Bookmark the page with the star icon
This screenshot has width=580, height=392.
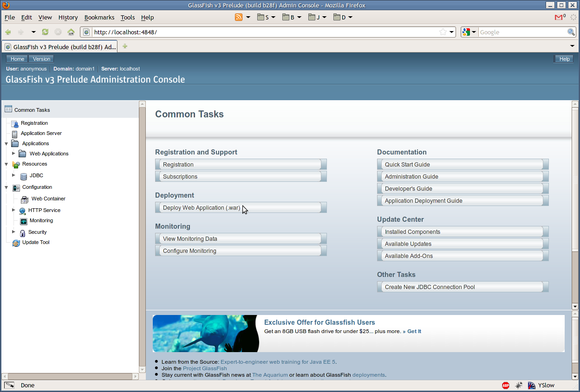(x=443, y=32)
